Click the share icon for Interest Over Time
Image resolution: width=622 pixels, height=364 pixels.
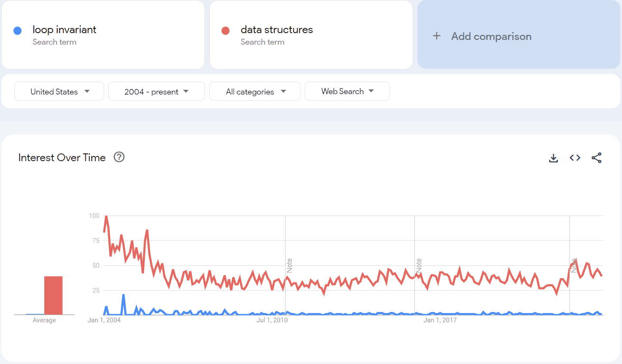coord(596,158)
